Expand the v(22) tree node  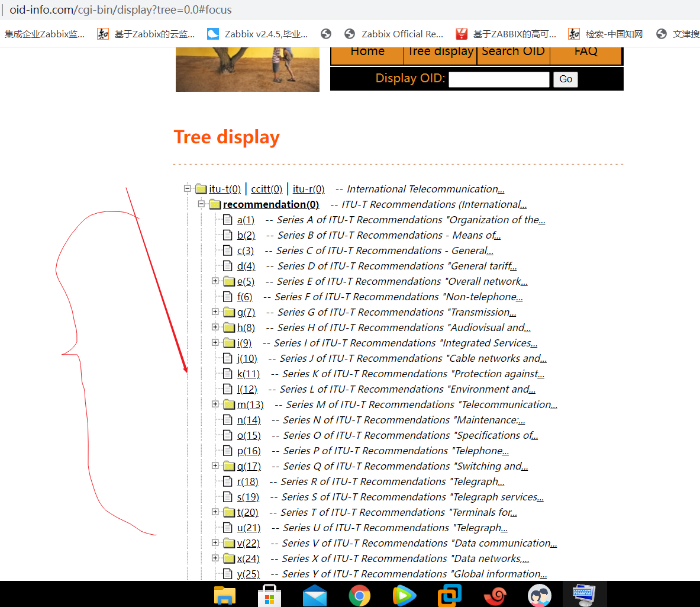[x=215, y=542]
